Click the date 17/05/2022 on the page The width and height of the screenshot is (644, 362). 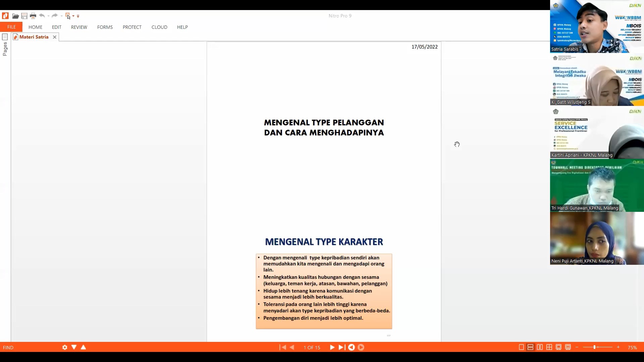[425, 47]
